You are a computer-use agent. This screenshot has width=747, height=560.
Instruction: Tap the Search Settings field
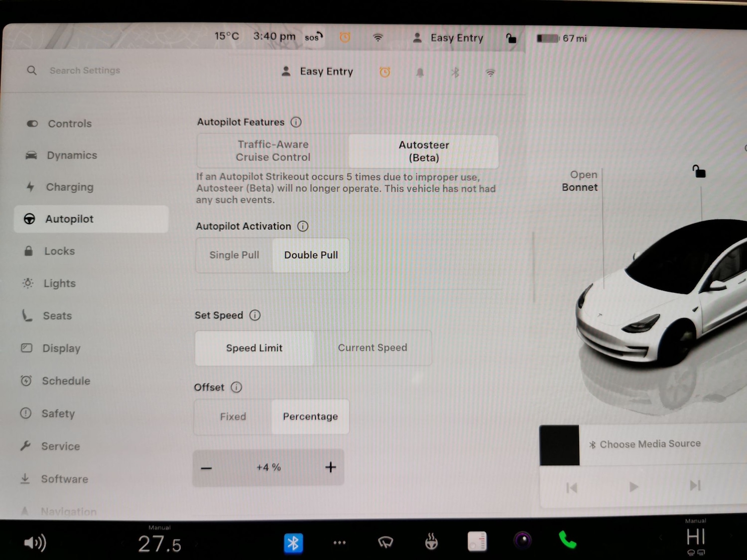click(85, 70)
